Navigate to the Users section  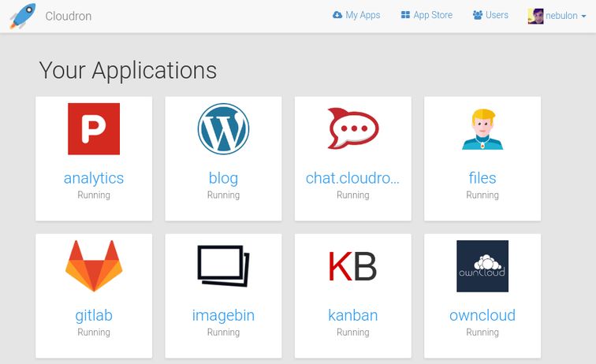coord(490,15)
